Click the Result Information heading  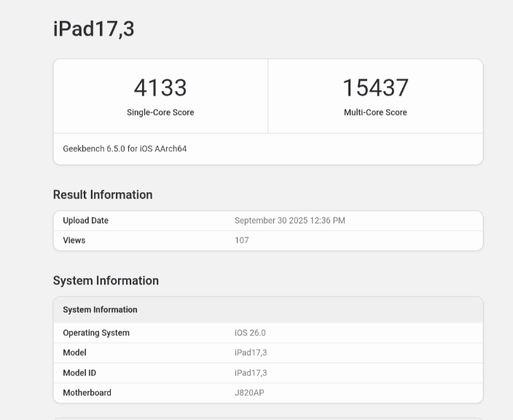(x=103, y=194)
